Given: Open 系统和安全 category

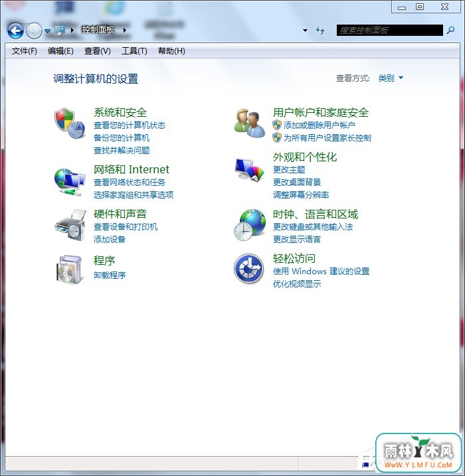Looking at the screenshot, I should coord(120,113).
